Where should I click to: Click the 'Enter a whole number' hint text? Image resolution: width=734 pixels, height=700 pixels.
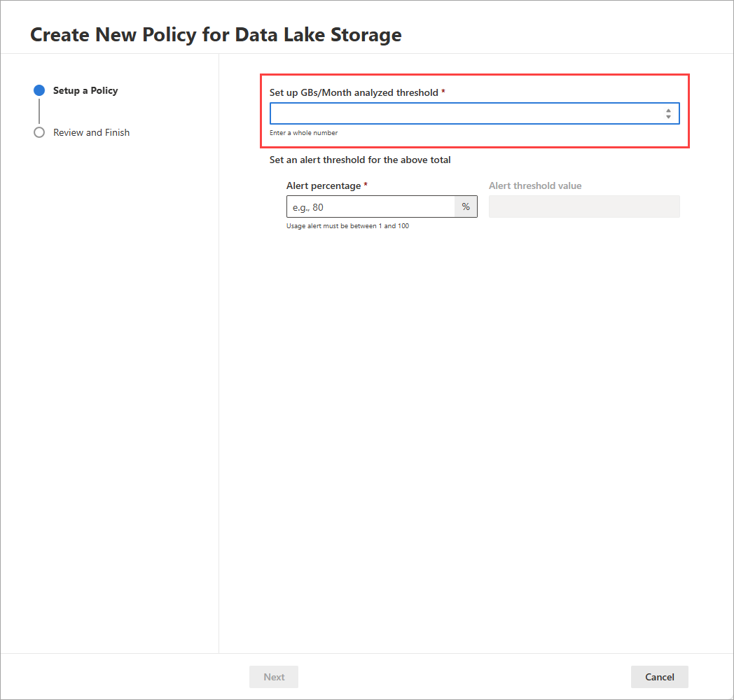(303, 133)
